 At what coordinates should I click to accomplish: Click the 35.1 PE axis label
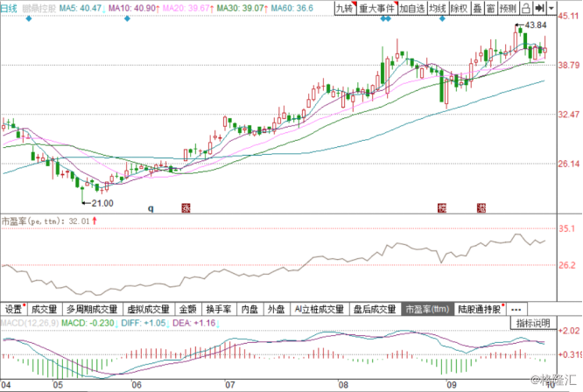pyautogui.click(x=566, y=228)
